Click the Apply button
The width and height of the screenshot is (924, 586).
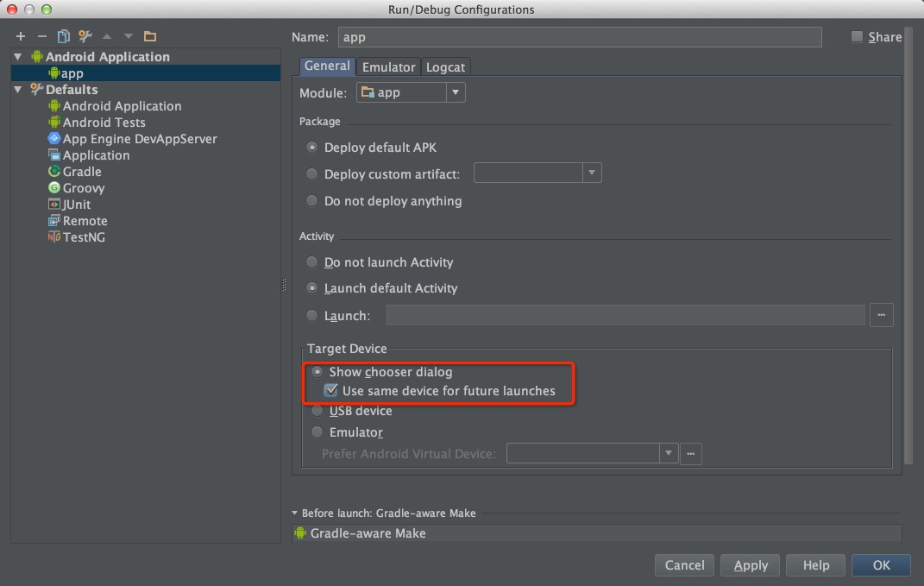point(750,565)
